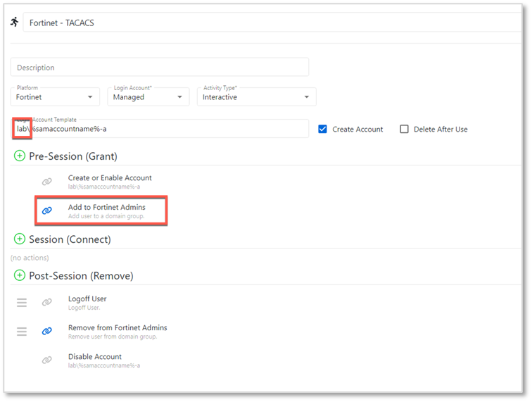Click the running person activity icon
The width and height of the screenshot is (532, 402).
(x=15, y=22)
